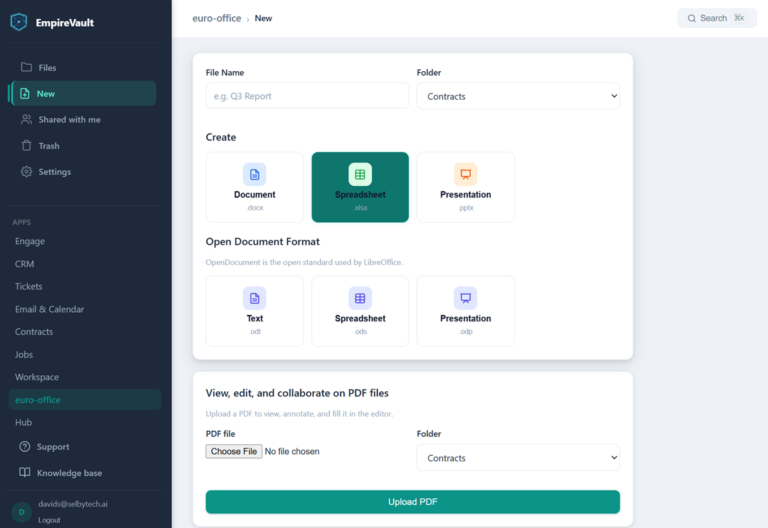Open the Workspace app
768x528 pixels.
point(85,377)
